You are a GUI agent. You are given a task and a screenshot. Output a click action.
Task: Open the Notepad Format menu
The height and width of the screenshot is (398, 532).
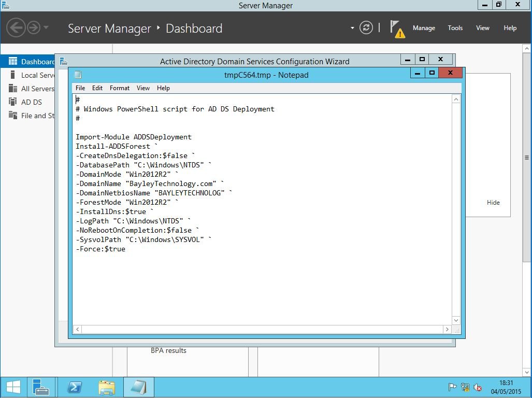[119, 88]
